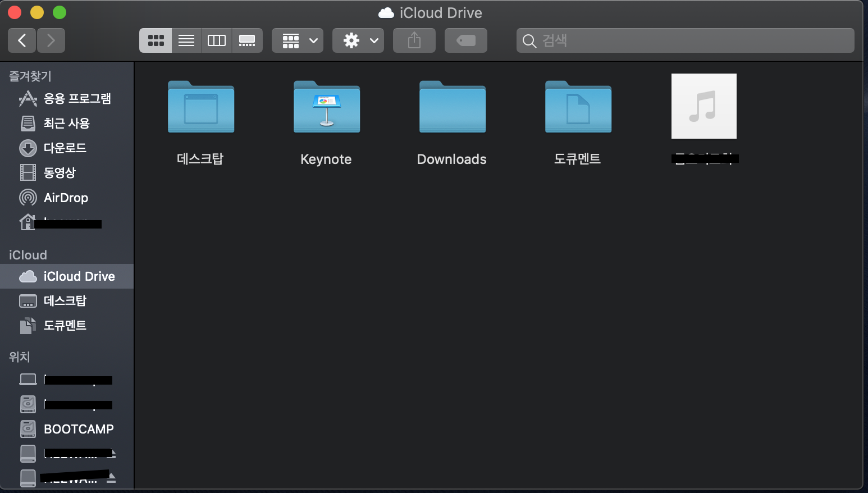Open the group-by arrangement dropdown
The height and width of the screenshot is (493, 868).
click(298, 40)
